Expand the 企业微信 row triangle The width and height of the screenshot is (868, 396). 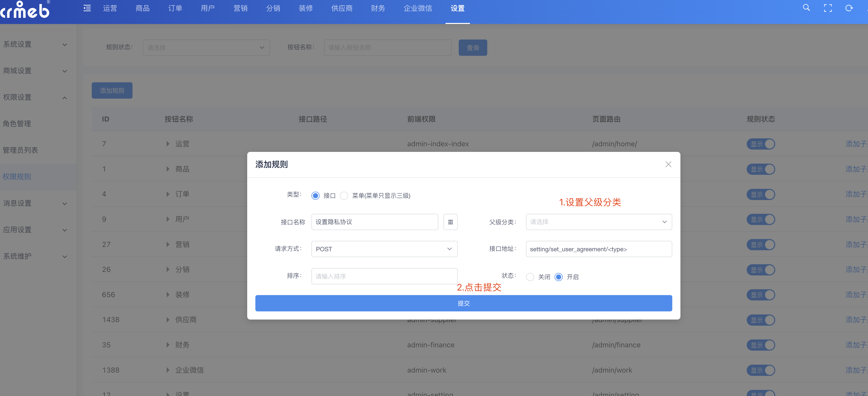167,370
